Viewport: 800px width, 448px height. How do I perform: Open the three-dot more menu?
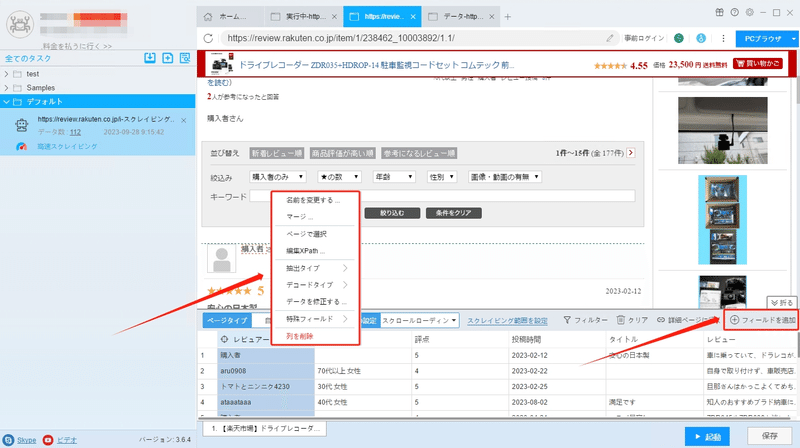pyautogui.click(x=723, y=38)
